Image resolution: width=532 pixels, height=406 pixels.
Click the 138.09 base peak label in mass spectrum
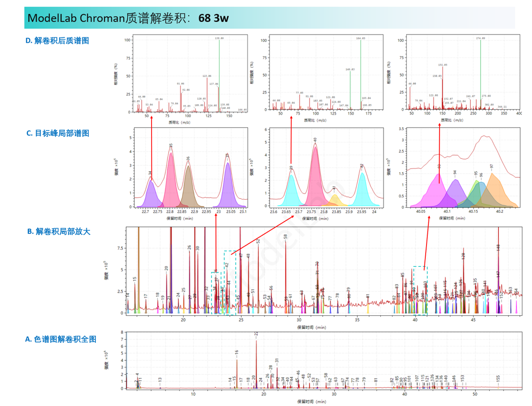219,38
